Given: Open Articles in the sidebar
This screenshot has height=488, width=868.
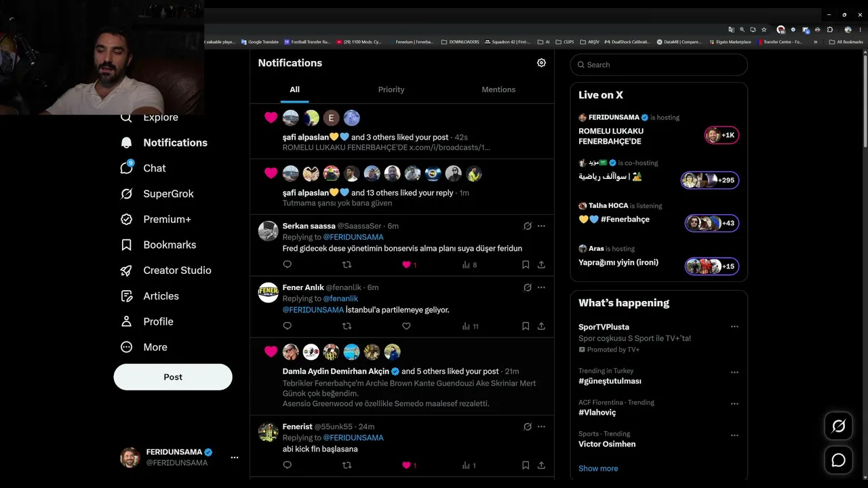Looking at the screenshot, I should point(149,296).
